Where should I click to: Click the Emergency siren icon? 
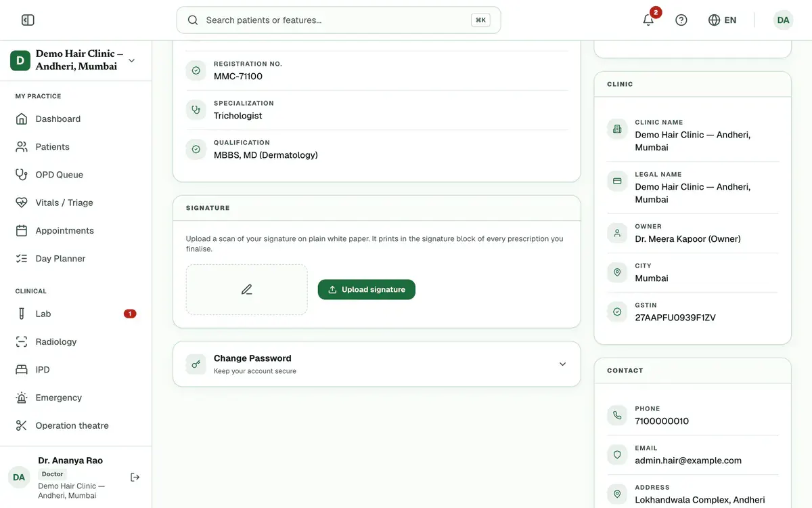[x=22, y=398]
